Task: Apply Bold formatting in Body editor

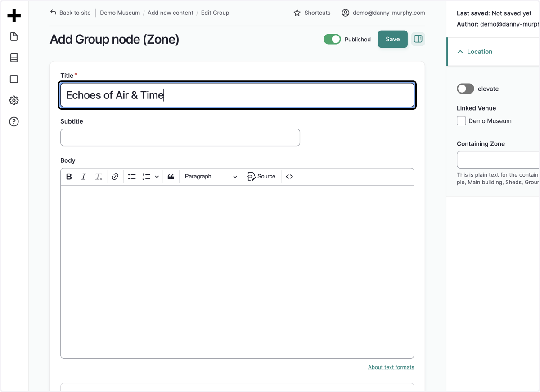Action: tap(69, 177)
